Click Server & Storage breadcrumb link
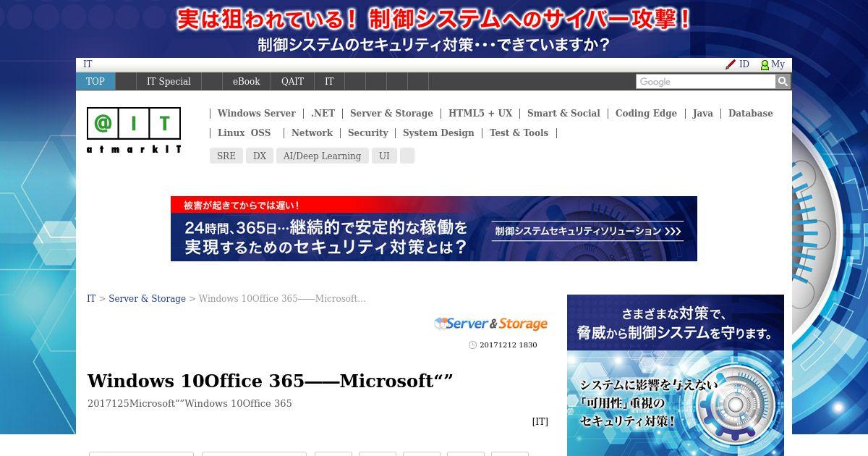 147,298
